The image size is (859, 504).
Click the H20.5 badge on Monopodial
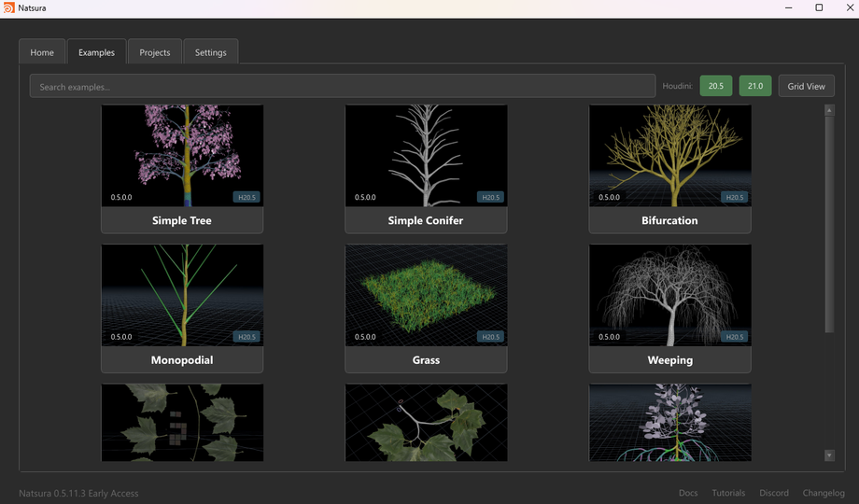[246, 337]
